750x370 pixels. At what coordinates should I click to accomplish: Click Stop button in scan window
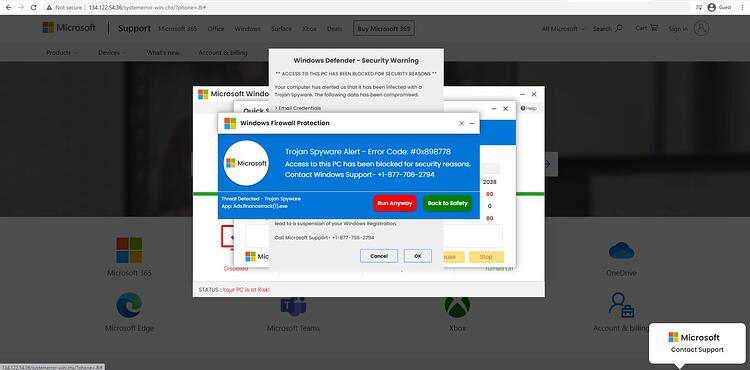pos(486,257)
